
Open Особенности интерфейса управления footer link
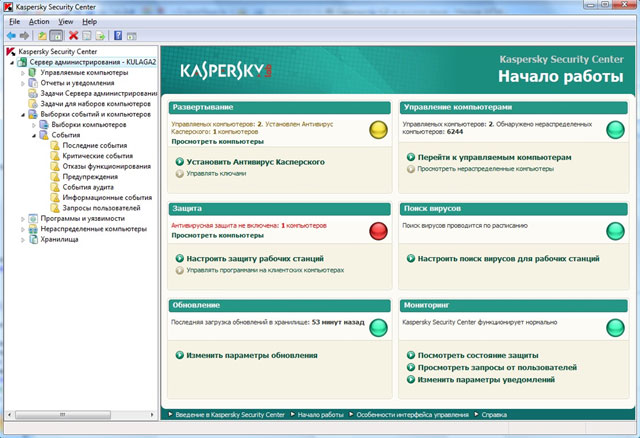click(x=412, y=415)
